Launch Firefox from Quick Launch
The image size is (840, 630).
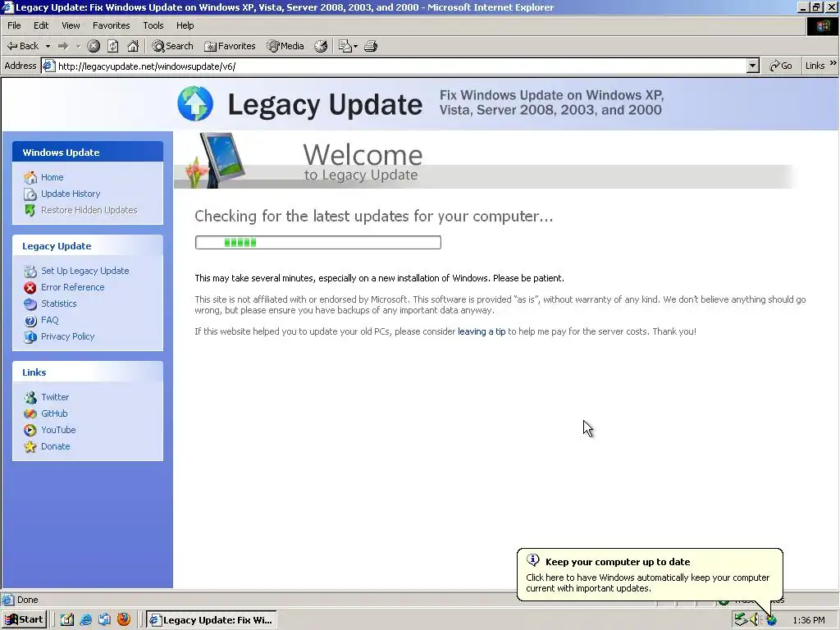(124, 619)
